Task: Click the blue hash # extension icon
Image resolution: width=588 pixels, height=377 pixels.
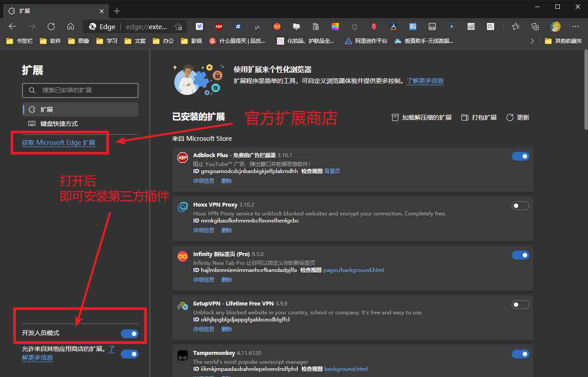Action: pyautogui.click(x=238, y=26)
